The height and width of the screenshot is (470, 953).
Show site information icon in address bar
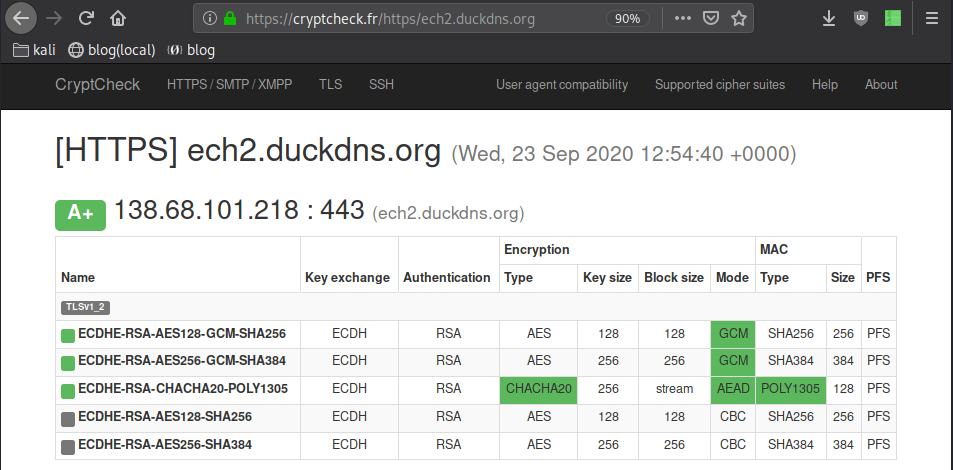pyautogui.click(x=210, y=19)
